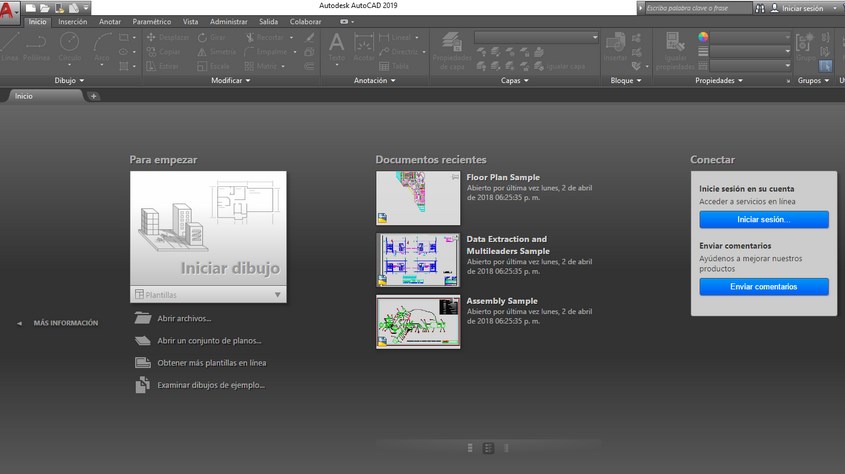
Task: Click the Examinar dibujos de ejemplo icon
Action: coord(141,385)
